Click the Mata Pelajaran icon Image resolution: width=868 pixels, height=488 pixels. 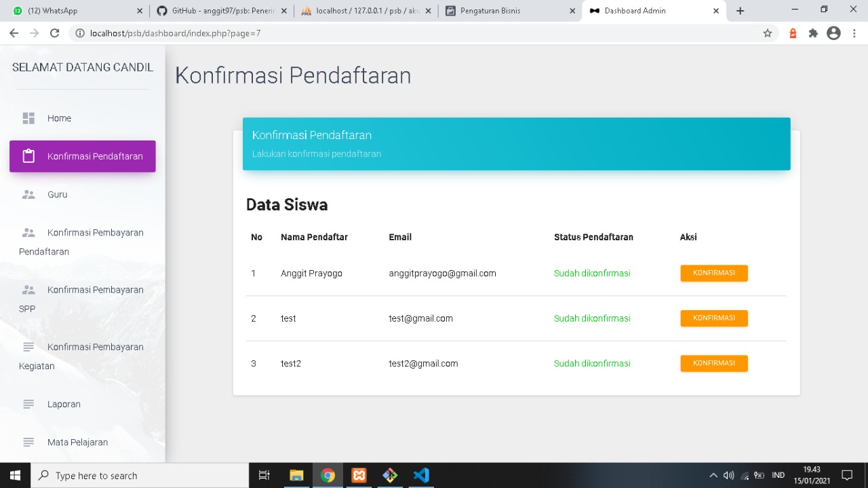[28, 442]
